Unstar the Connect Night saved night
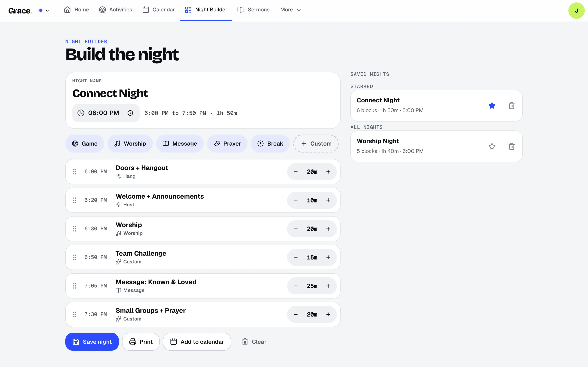This screenshot has width=588, height=367. pyautogui.click(x=492, y=106)
